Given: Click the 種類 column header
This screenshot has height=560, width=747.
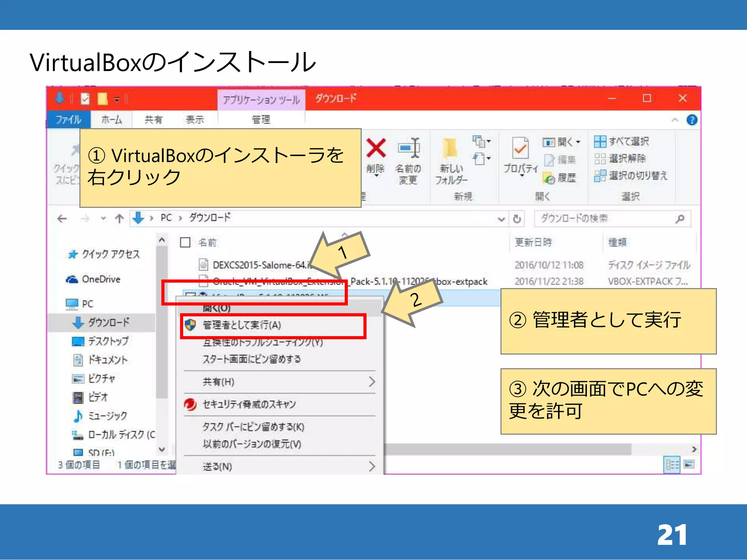Looking at the screenshot, I should (617, 242).
